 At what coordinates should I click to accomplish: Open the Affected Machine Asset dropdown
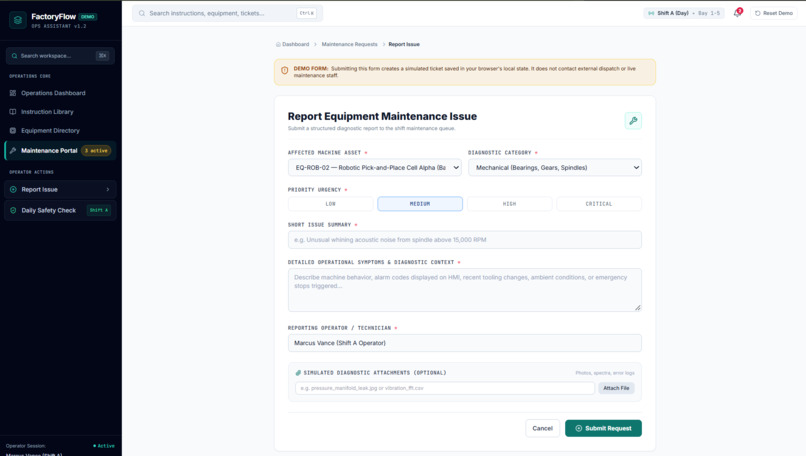375,168
